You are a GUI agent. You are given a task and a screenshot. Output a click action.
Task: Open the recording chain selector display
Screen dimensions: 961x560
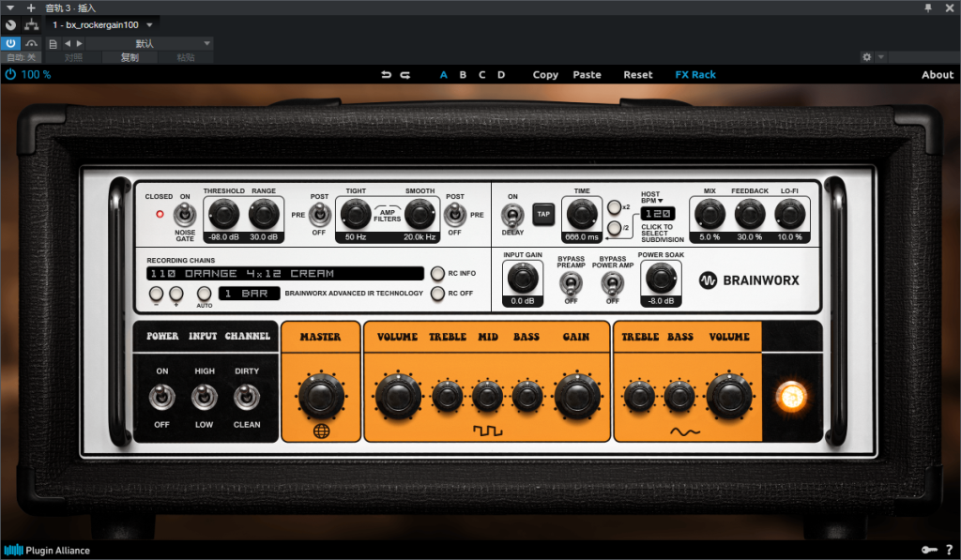285,273
